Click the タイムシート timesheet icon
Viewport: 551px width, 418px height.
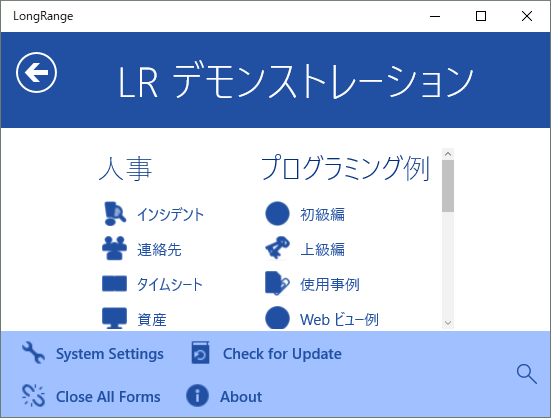(x=115, y=283)
